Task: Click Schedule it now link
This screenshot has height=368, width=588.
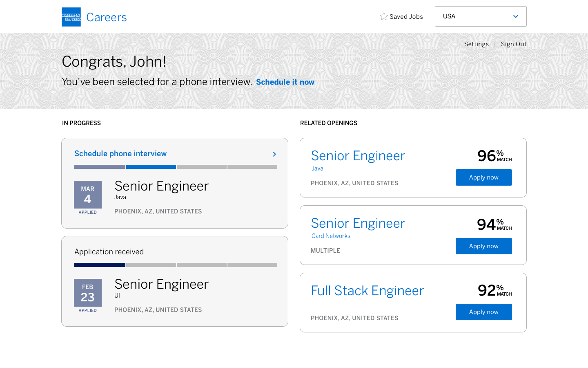Action: (285, 82)
